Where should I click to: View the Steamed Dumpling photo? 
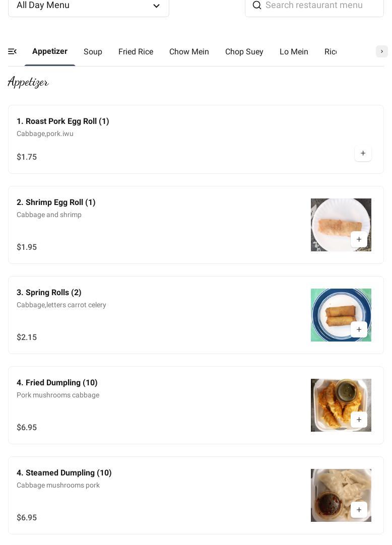(x=334, y=489)
